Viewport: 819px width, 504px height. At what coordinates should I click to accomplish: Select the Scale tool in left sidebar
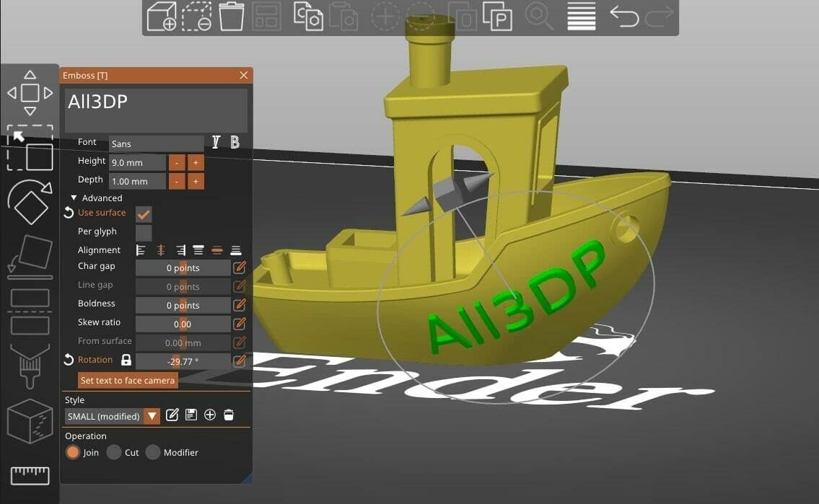[x=30, y=149]
